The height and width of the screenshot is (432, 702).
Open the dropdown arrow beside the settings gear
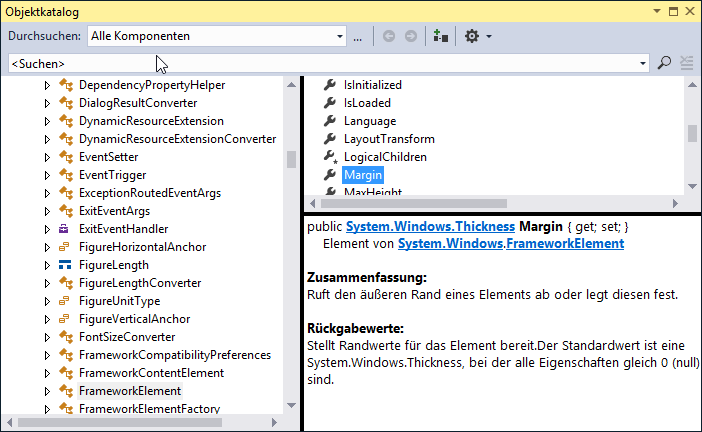pyautogui.click(x=489, y=36)
